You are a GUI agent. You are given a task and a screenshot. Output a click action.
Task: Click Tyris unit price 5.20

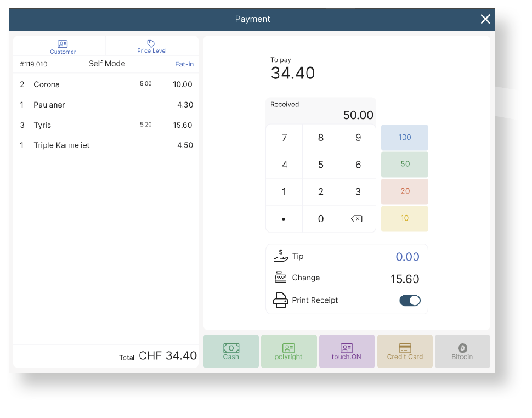click(x=145, y=125)
